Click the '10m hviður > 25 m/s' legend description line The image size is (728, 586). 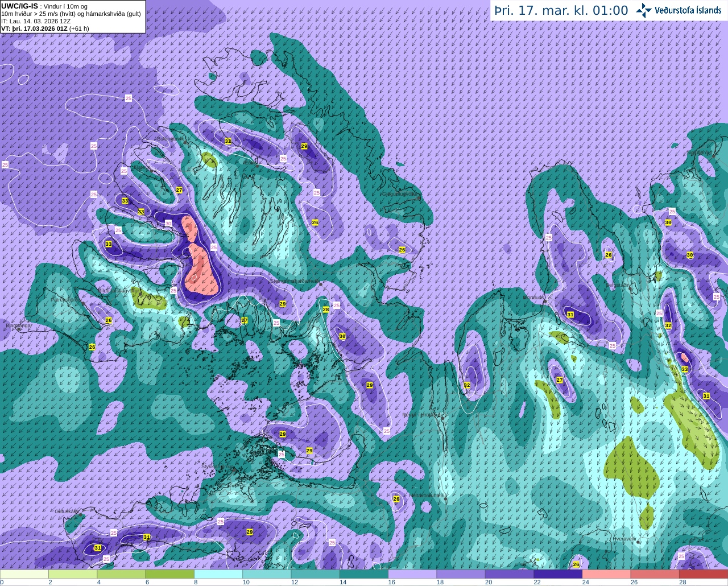click(x=71, y=14)
